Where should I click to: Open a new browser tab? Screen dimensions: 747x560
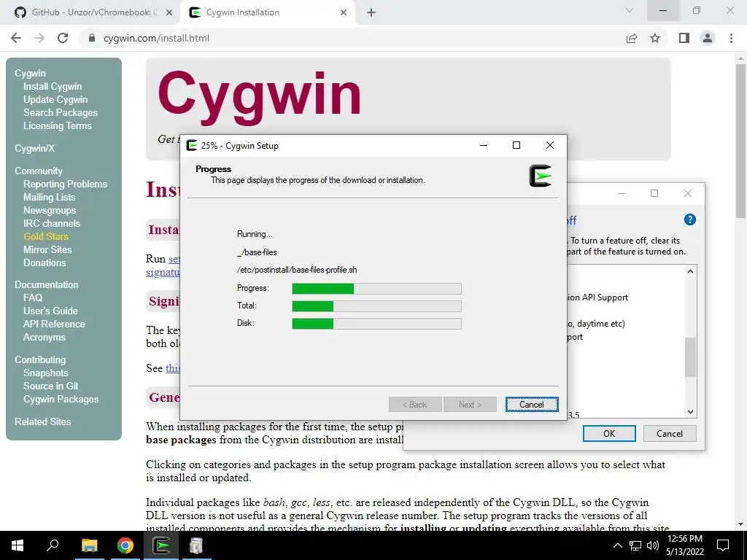pos(371,12)
